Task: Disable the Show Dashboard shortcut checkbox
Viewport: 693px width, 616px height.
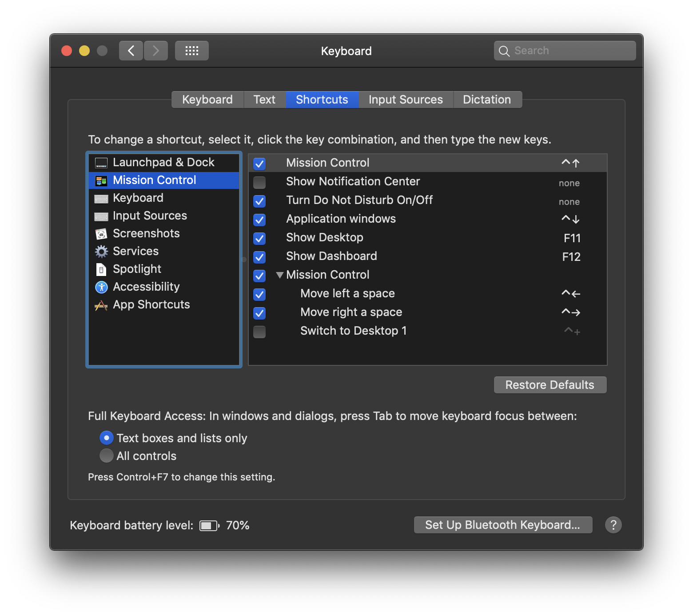Action: point(259,257)
